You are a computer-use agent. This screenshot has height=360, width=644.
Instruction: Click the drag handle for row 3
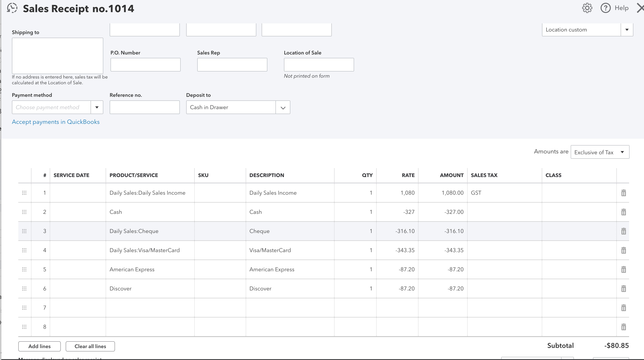coord(24,231)
